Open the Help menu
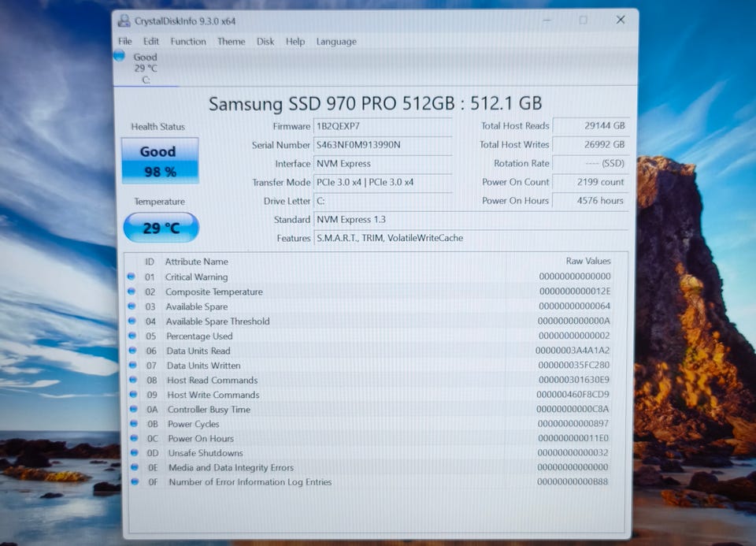 click(x=295, y=42)
